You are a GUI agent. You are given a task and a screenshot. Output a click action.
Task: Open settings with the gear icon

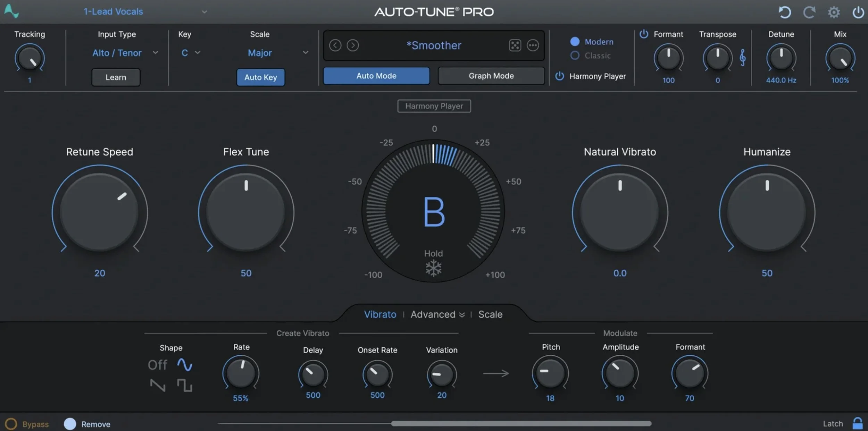click(x=834, y=12)
